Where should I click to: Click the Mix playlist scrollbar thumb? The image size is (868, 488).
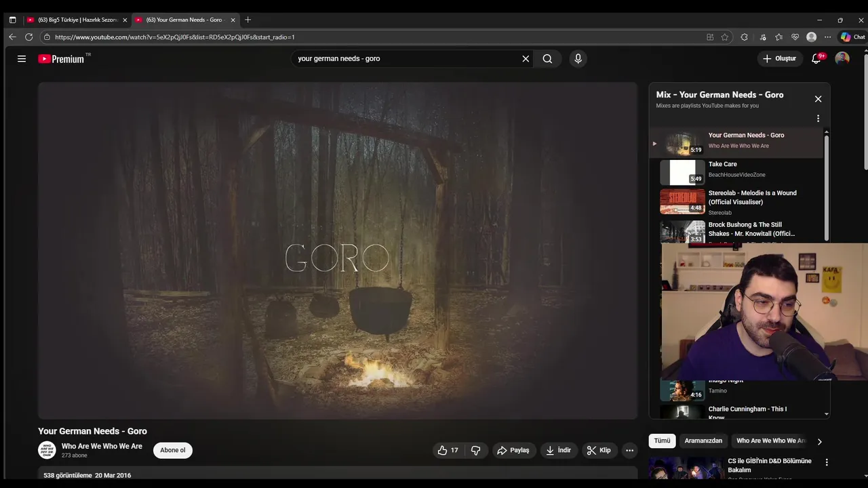pyautogui.click(x=826, y=186)
